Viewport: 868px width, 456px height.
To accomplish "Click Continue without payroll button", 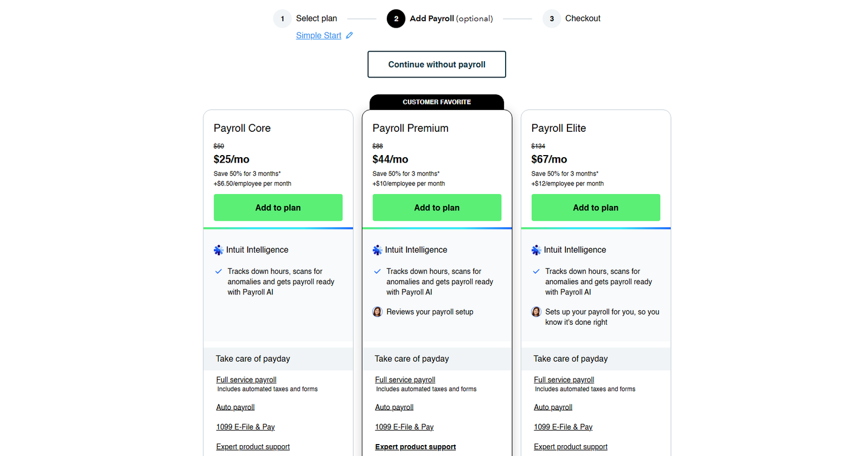I will pos(437,65).
